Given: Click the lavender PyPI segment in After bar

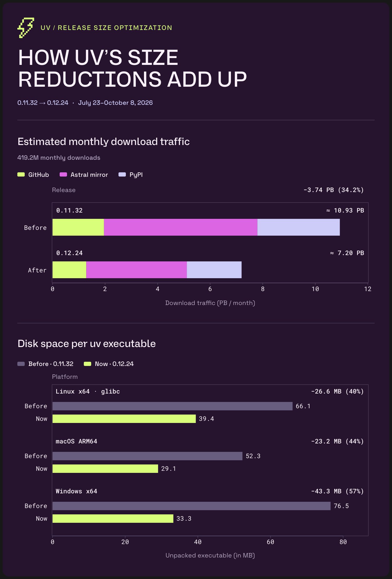Looking at the screenshot, I should click(214, 270).
